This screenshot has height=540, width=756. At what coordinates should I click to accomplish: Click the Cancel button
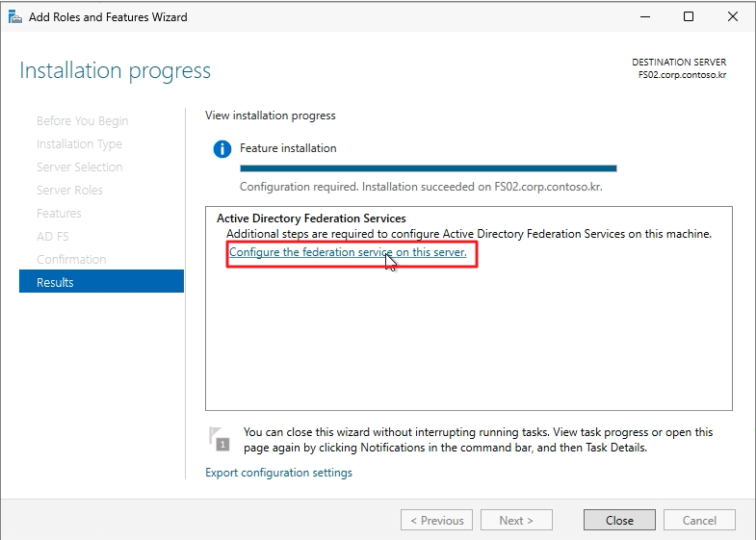click(699, 520)
